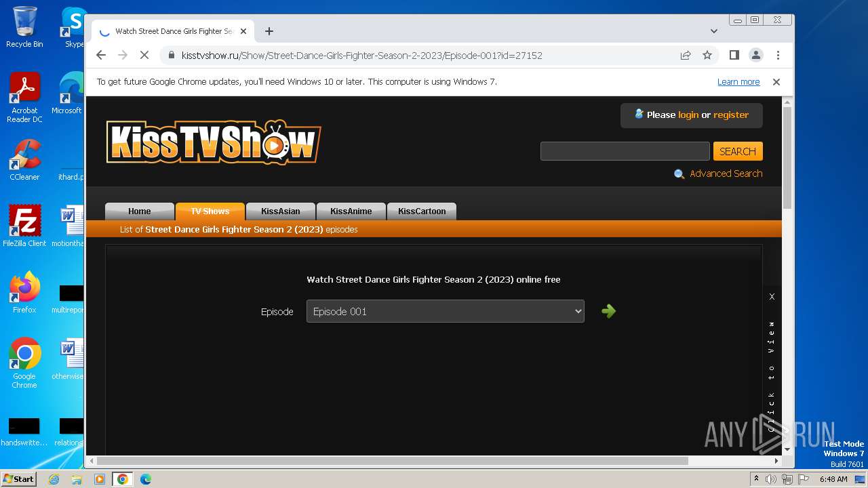Click the login link
Viewport: 868px width, 488px height.
point(688,115)
